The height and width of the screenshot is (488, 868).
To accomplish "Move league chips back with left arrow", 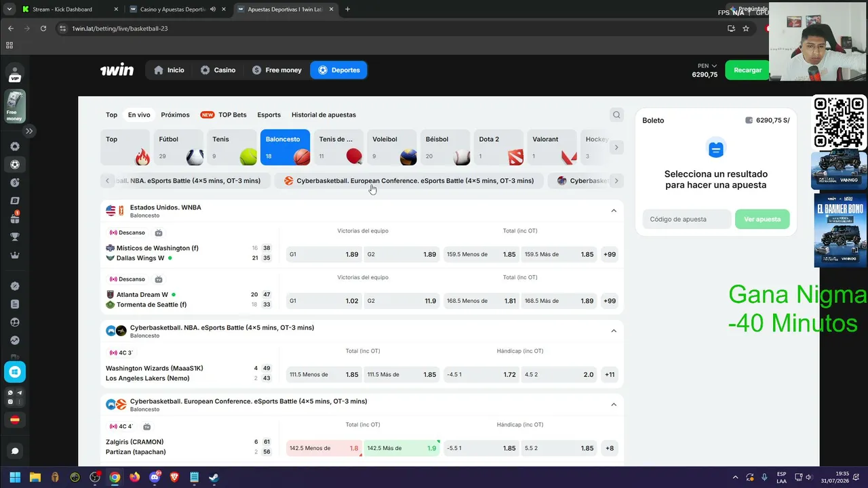I will tap(107, 181).
